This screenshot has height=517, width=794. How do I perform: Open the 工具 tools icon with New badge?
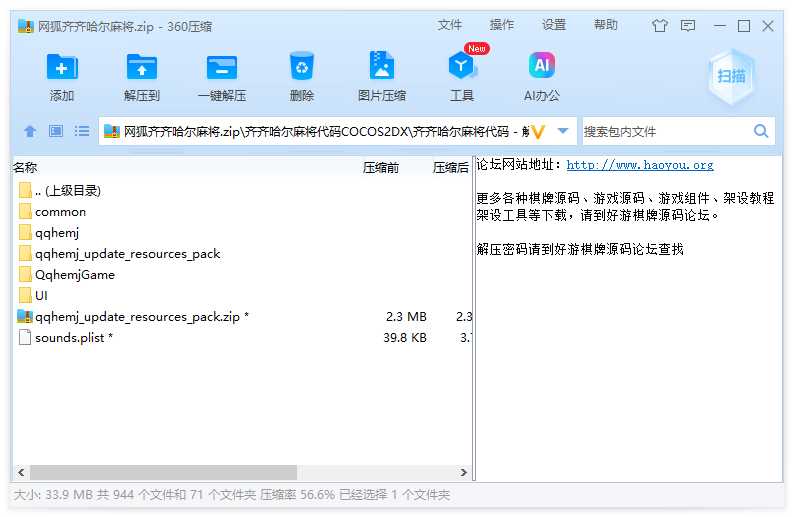point(462,66)
